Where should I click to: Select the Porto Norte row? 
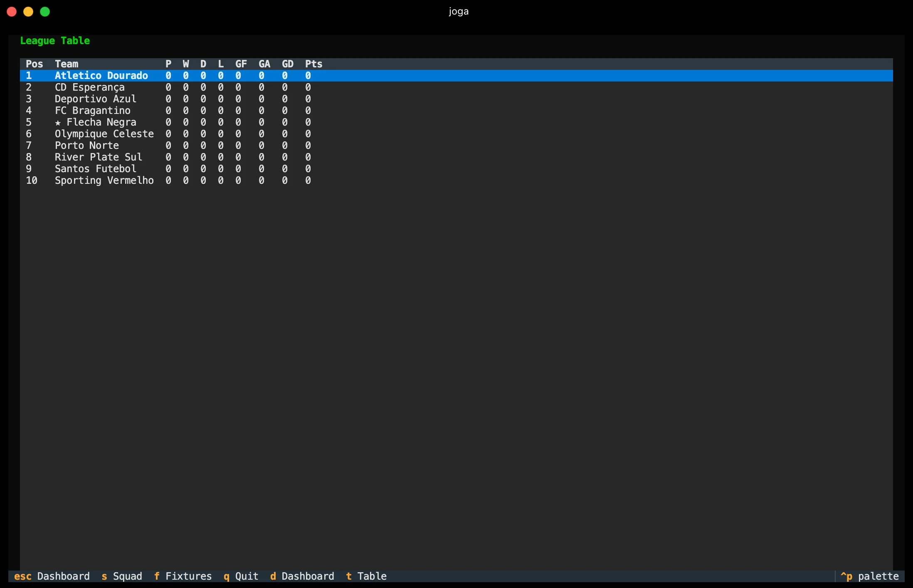click(456, 146)
